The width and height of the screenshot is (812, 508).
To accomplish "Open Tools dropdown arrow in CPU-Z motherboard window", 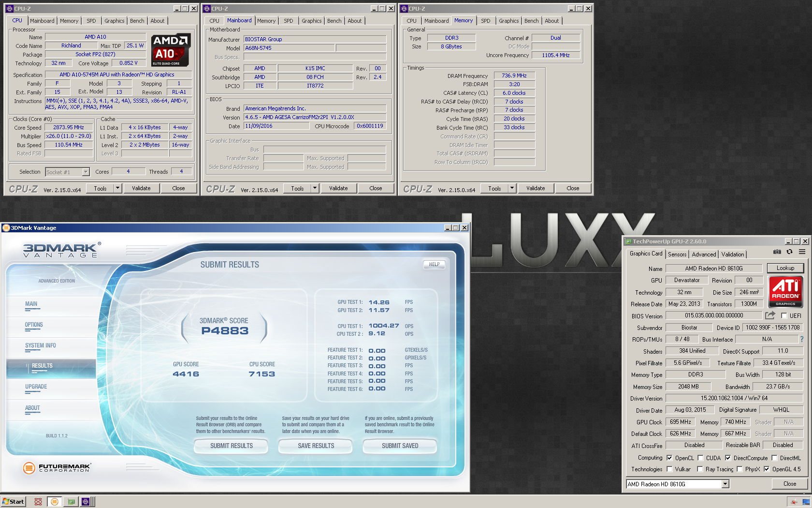I will pos(315,188).
